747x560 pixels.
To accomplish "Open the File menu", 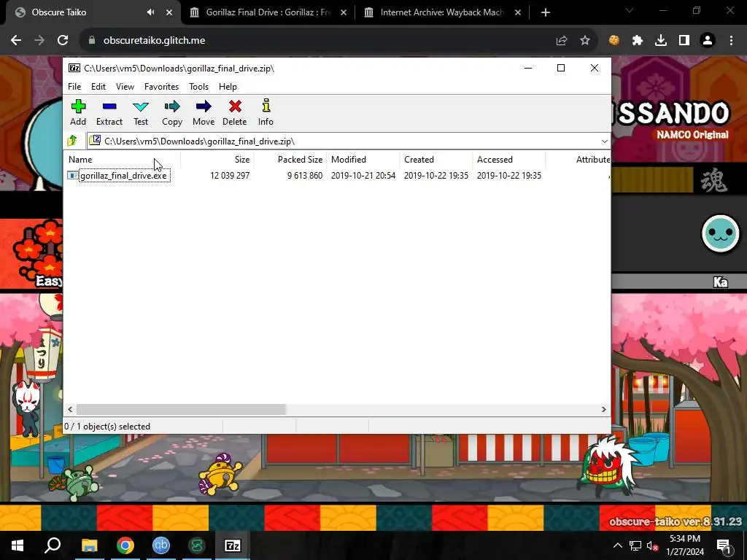I will click(x=74, y=87).
